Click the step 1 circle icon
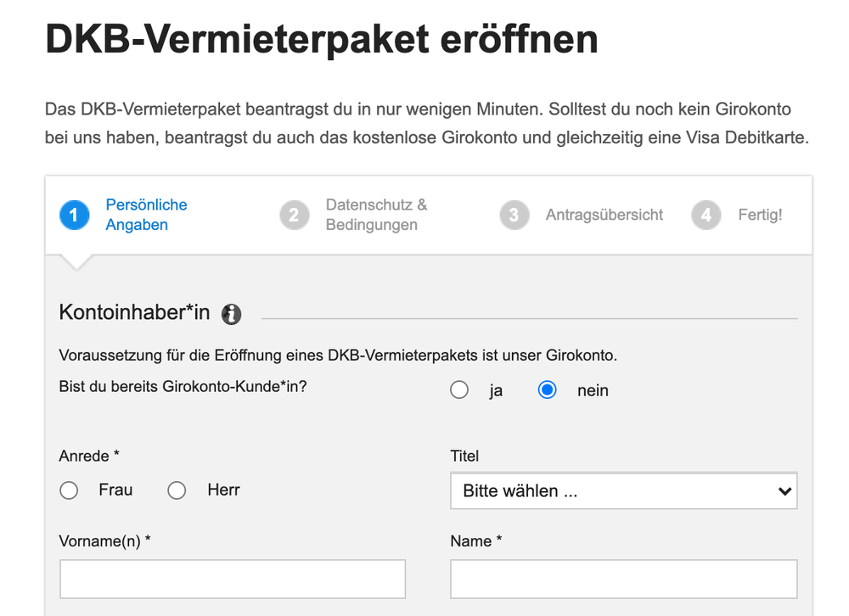Image resolution: width=849 pixels, height=616 pixels. click(x=74, y=215)
